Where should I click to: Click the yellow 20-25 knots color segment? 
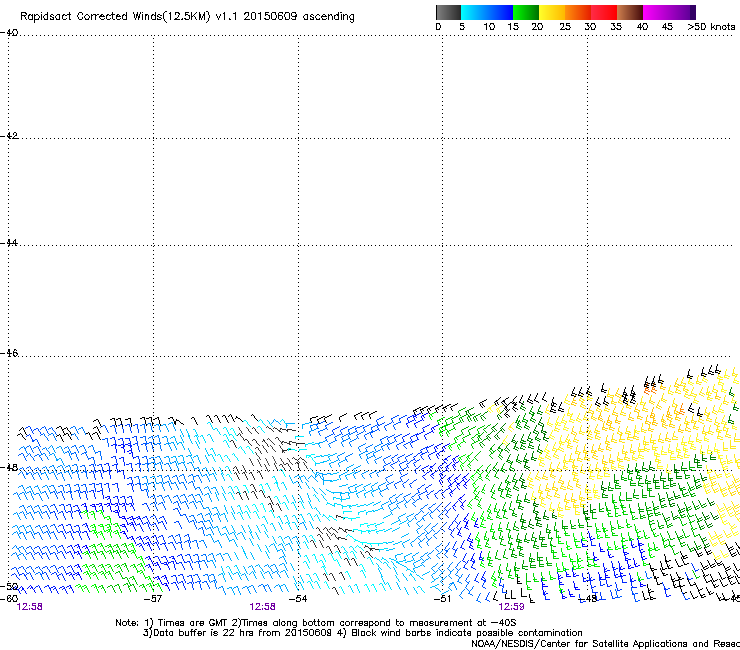click(552, 12)
